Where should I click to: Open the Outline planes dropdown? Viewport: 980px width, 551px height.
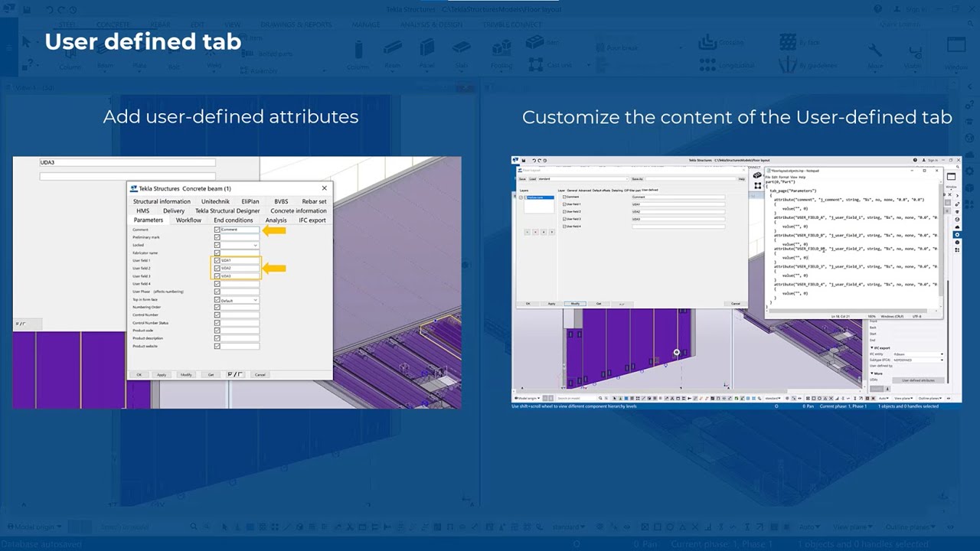(x=929, y=398)
